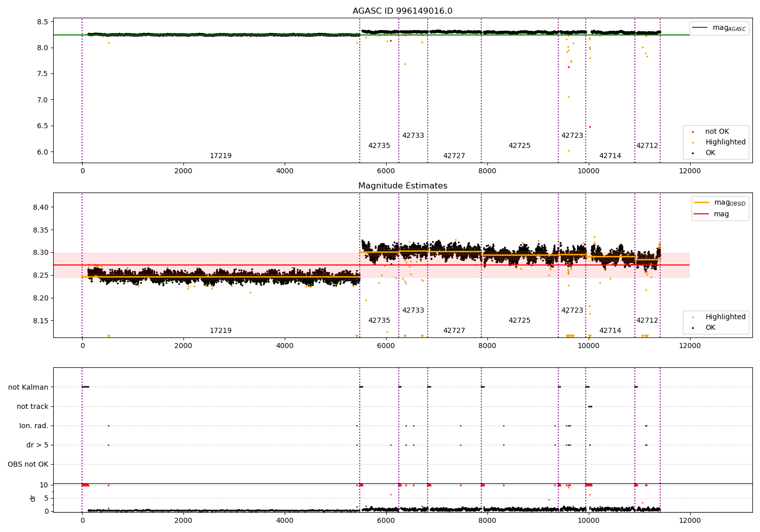The height and width of the screenshot is (532, 760).
Task: Click OBSID label 17219 in Magnitude Estimates plot
Action: pyautogui.click(x=220, y=331)
